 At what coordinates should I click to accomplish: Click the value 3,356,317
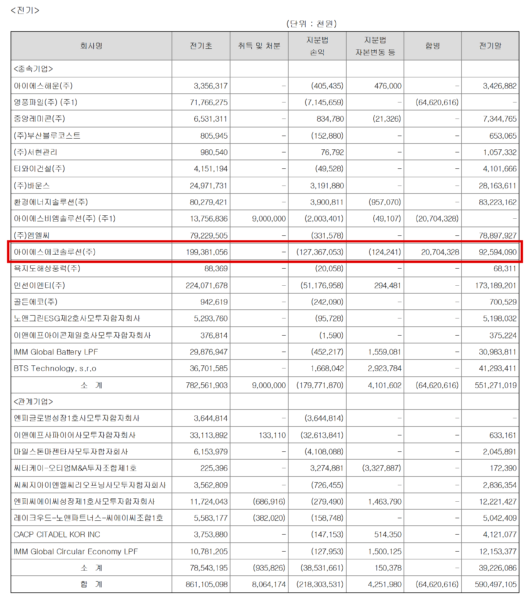tap(210, 86)
